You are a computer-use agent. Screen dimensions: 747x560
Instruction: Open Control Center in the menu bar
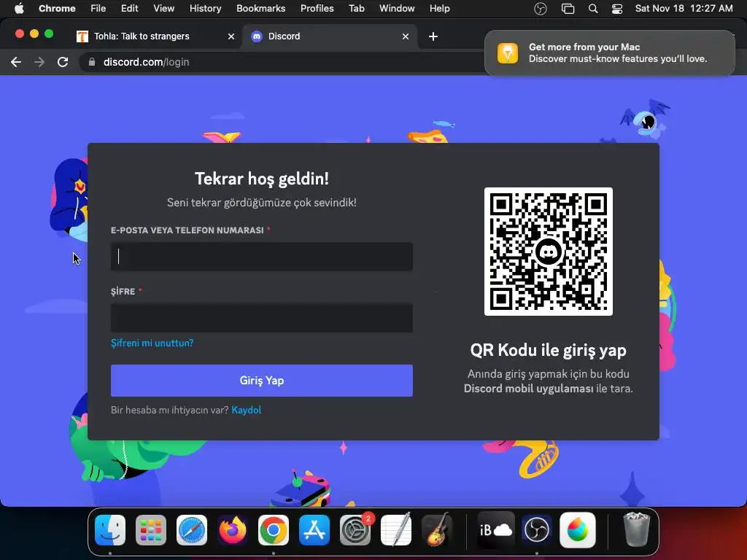(617, 9)
